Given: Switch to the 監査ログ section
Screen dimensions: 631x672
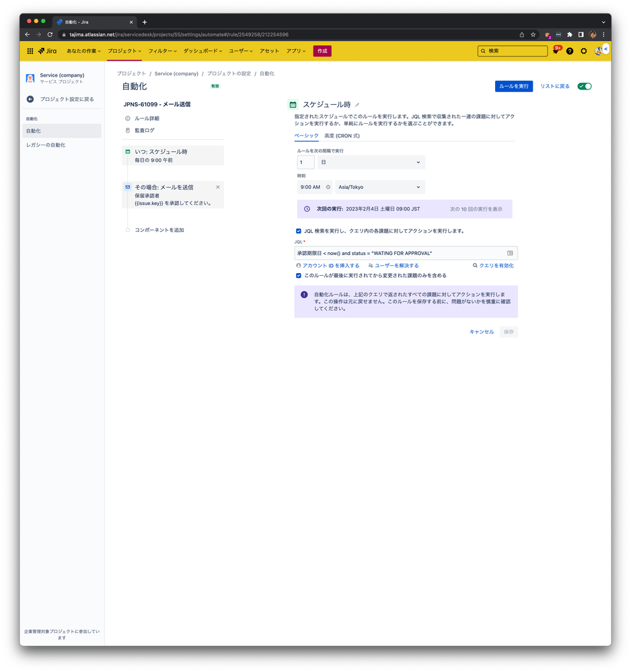Looking at the screenshot, I should tap(146, 130).
